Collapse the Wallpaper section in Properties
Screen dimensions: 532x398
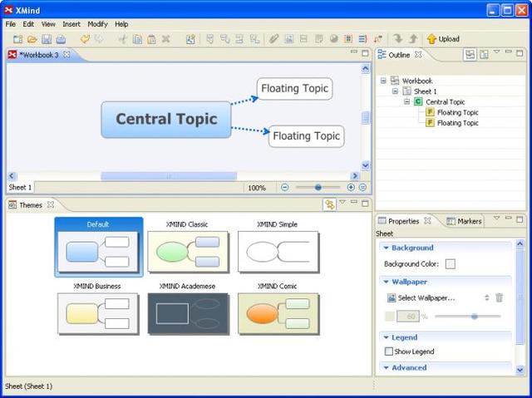point(386,282)
